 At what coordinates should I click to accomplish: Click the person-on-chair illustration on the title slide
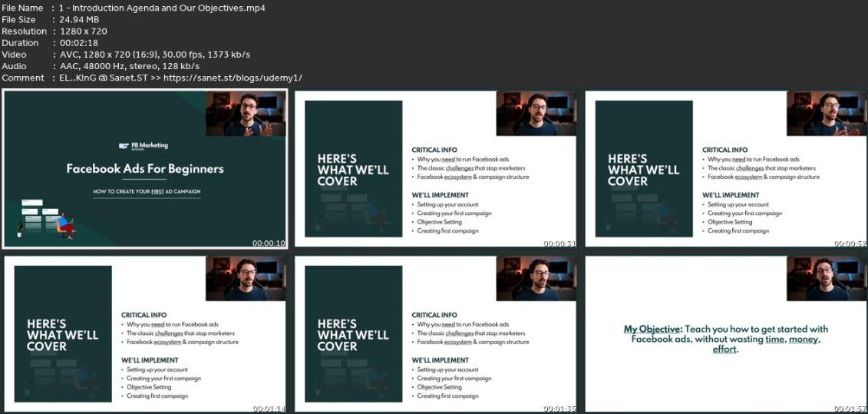[65, 226]
